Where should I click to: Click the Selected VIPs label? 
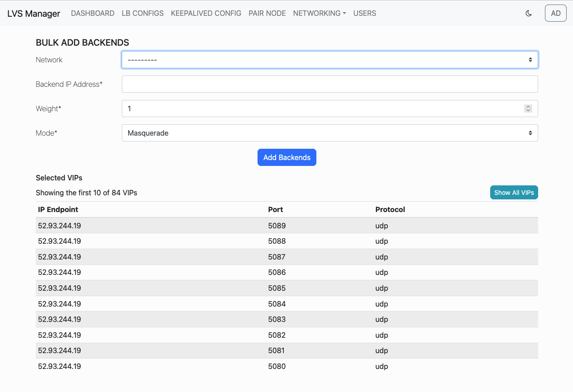[x=59, y=178]
